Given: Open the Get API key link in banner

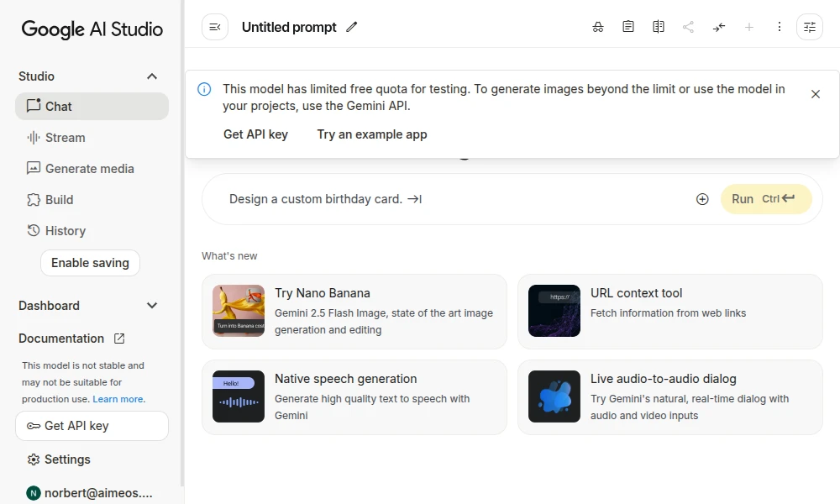Looking at the screenshot, I should point(255,134).
